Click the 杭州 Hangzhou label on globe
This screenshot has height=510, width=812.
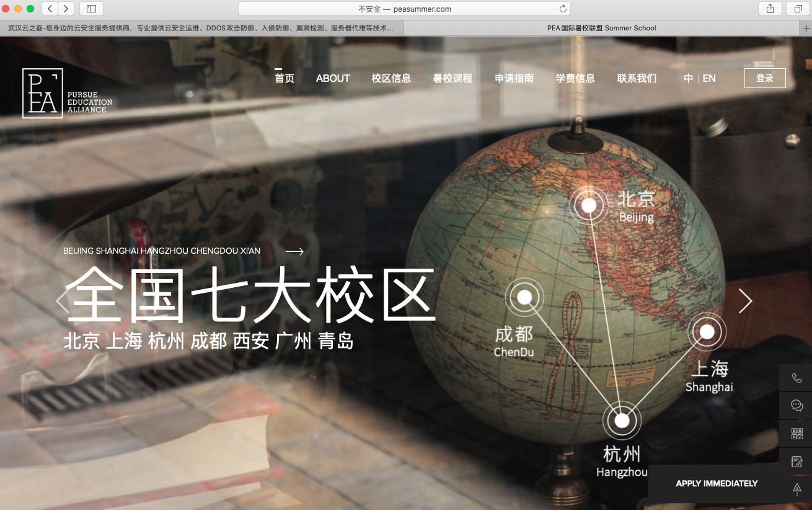[x=622, y=462]
